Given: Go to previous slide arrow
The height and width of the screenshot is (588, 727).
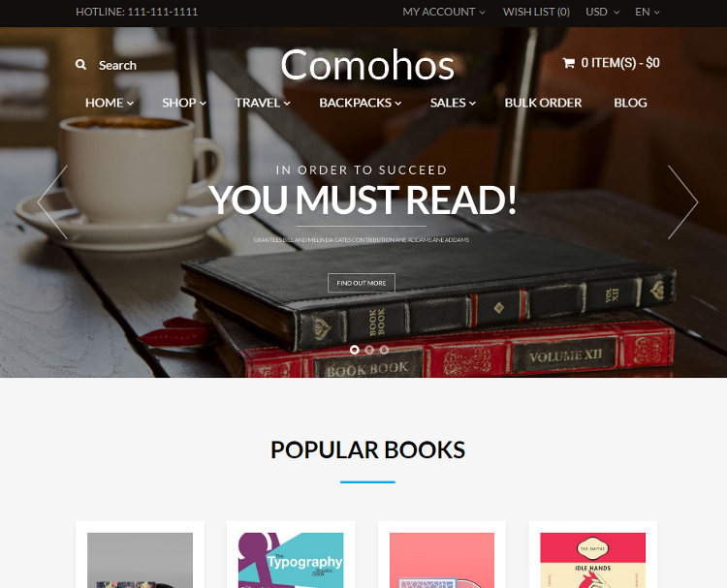Looking at the screenshot, I should point(53,202).
